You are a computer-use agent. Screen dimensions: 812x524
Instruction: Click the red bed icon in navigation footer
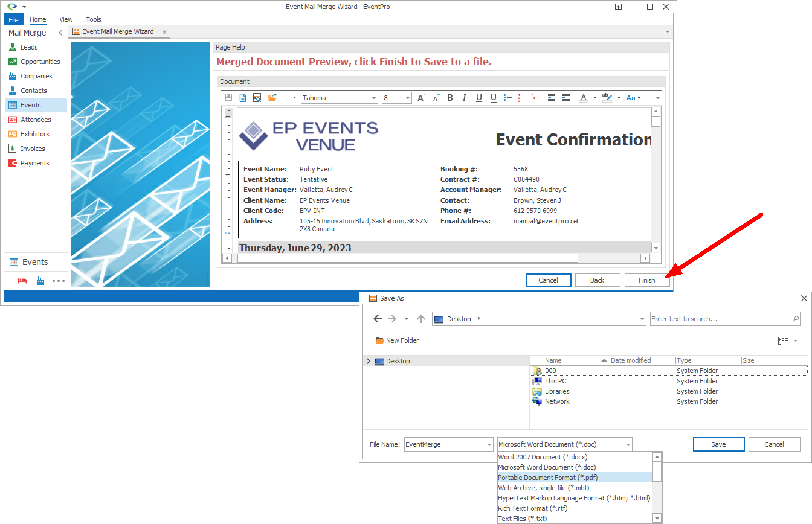point(22,281)
